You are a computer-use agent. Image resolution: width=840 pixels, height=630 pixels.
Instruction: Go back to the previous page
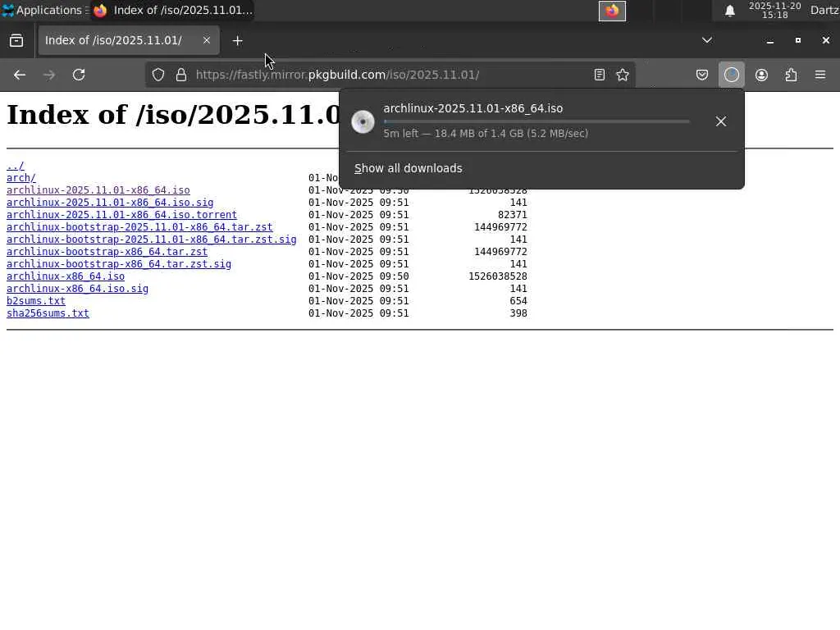pos(20,75)
